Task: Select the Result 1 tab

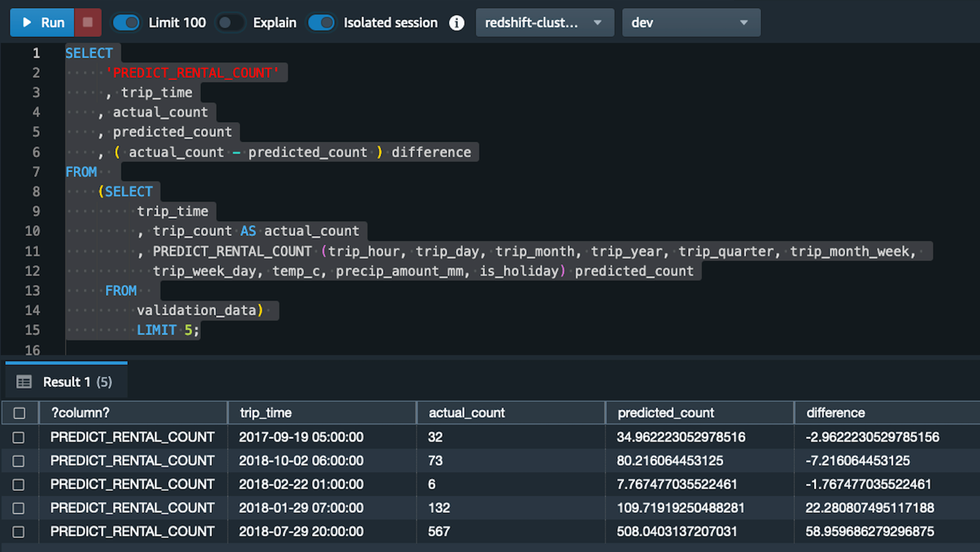Action: pos(67,381)
